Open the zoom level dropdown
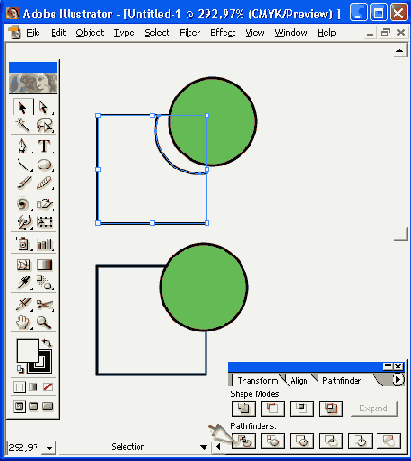411x461 pixels. tap(49, 448)
